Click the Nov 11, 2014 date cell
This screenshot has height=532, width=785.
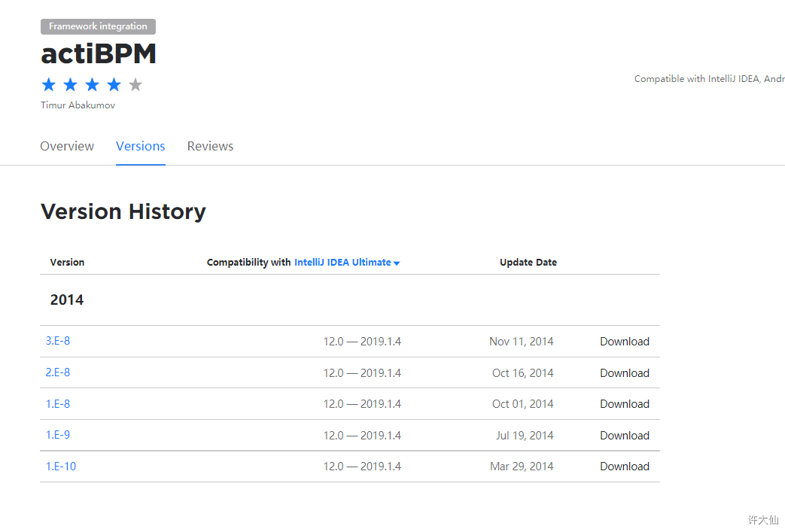click(x=521, y=342)
